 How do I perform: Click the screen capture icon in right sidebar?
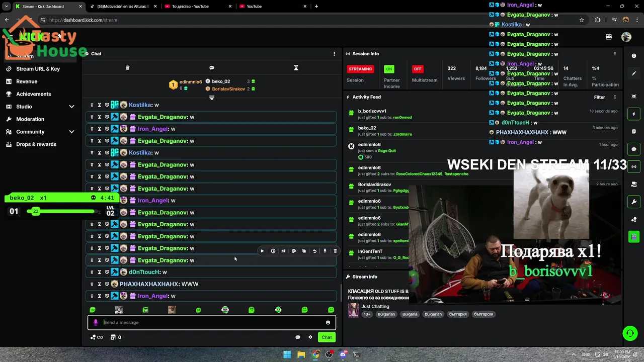pyautogui.click(x=634, y=96)
